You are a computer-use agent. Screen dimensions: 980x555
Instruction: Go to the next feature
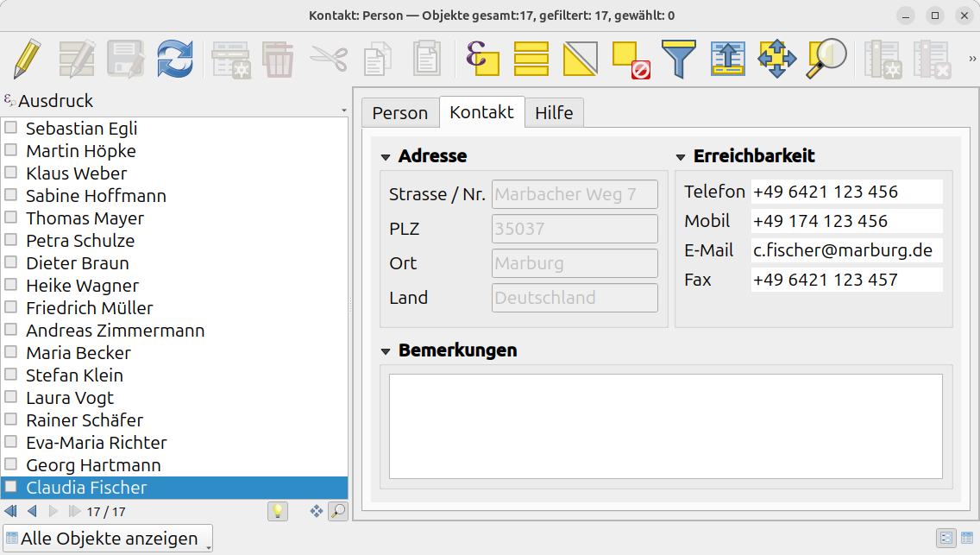(x=53, y=511)
